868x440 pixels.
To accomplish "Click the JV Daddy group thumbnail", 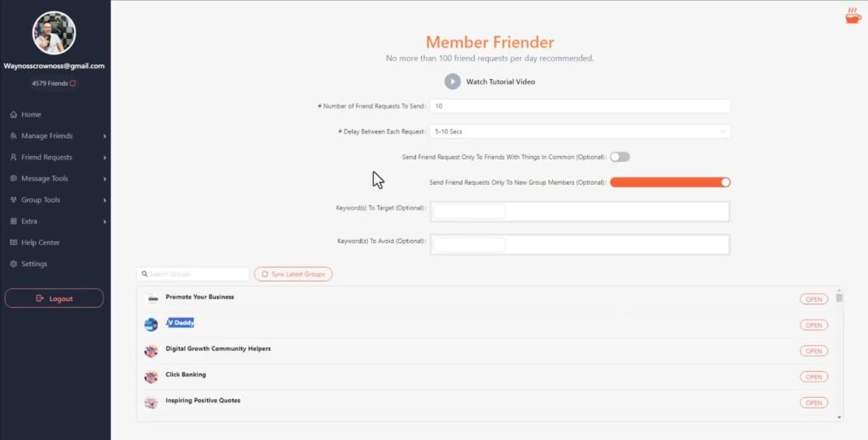I will tap(151, 325).
